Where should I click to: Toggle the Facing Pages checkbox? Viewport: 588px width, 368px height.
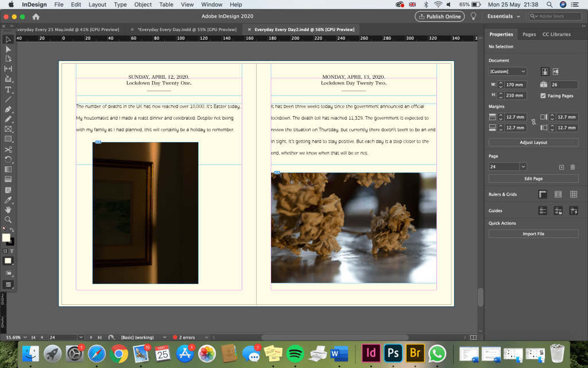pos(543,95)
